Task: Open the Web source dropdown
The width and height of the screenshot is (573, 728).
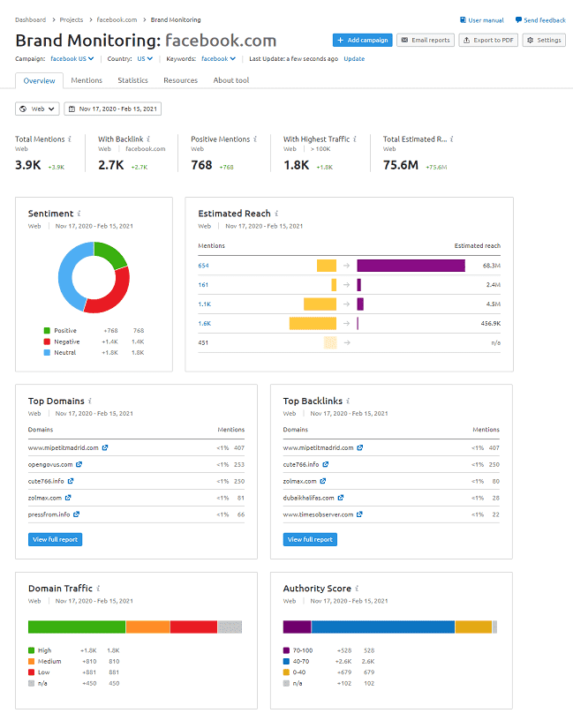Action: point(37,109)
